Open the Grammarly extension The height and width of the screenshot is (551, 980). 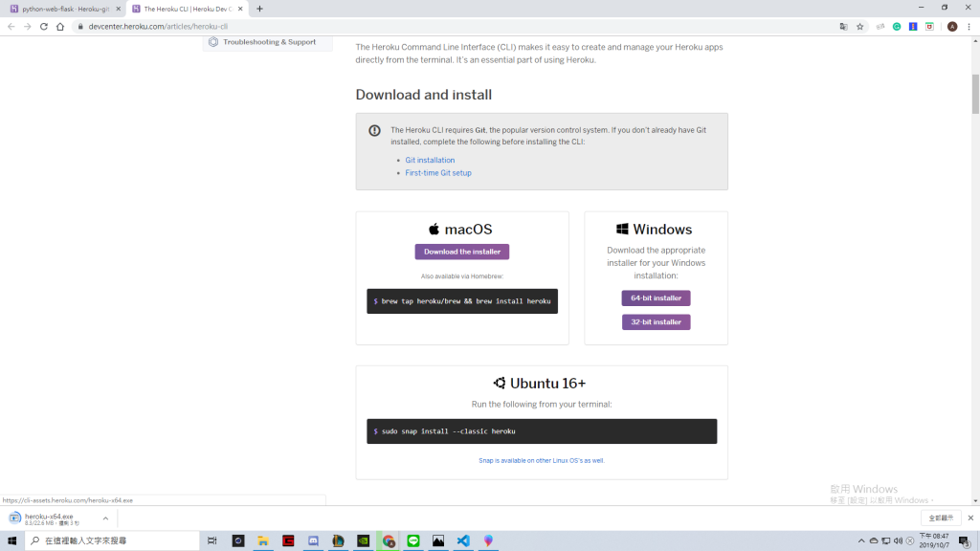pos(897,26)
